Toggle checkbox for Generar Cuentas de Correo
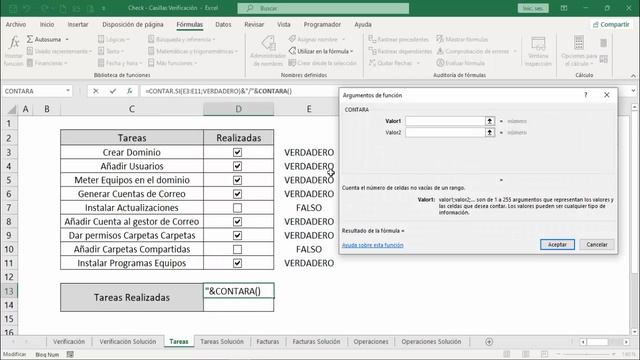The width and height of the screenshot is (640, 360). [237, 194]
